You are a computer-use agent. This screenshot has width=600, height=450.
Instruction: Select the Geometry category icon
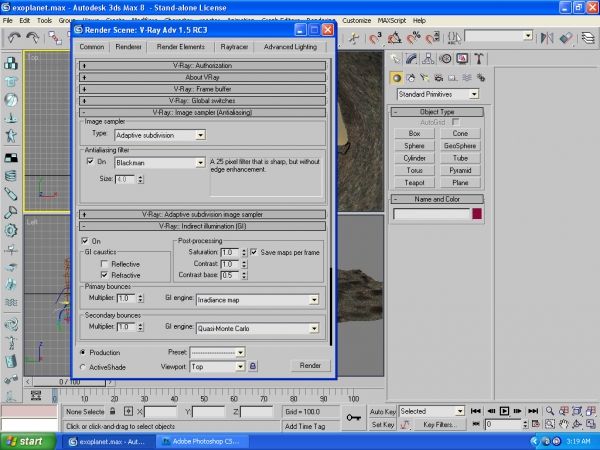pyautogui.click(x=396, y=78)
